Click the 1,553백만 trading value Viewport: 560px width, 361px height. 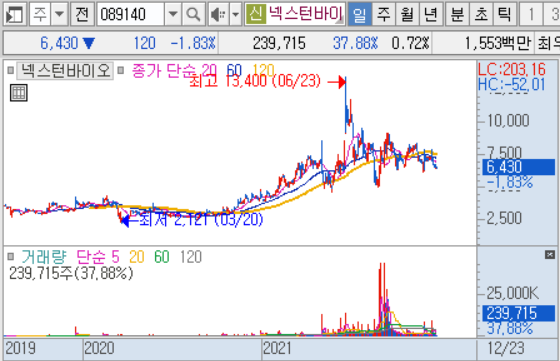[498, 43]
